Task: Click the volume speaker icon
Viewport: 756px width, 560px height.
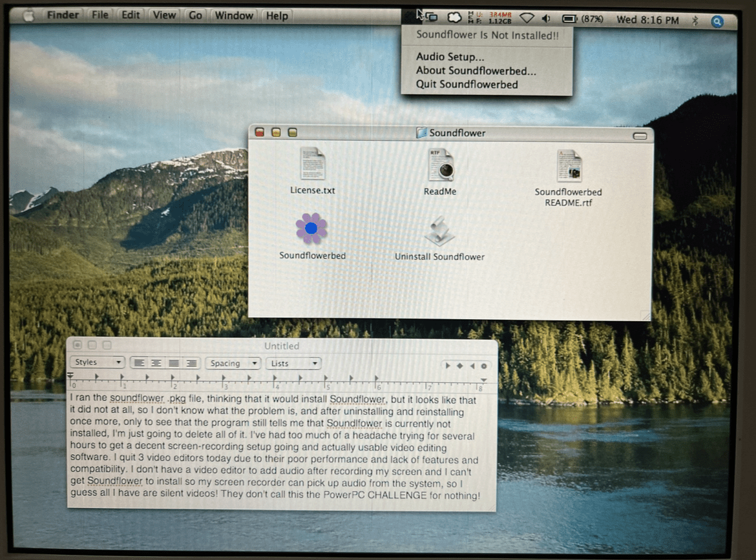Action: tap(546, 19)
